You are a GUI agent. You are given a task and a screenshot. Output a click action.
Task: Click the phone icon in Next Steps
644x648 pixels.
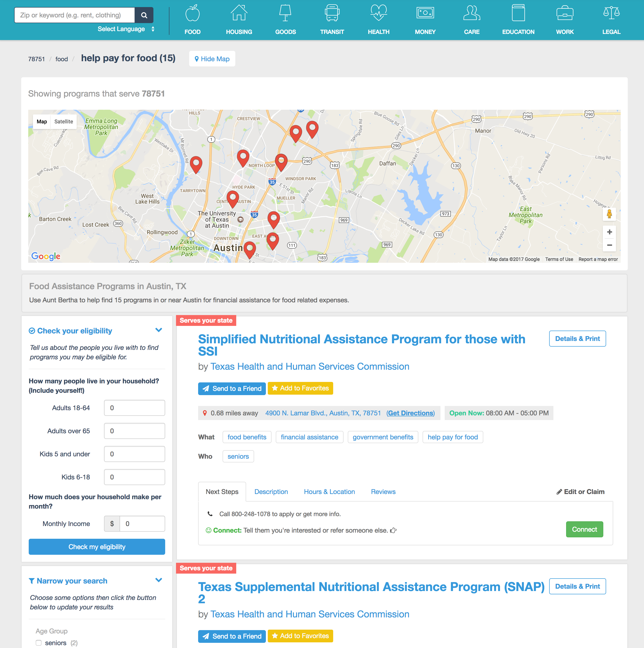pyautogui.click(x=210, y=514)
